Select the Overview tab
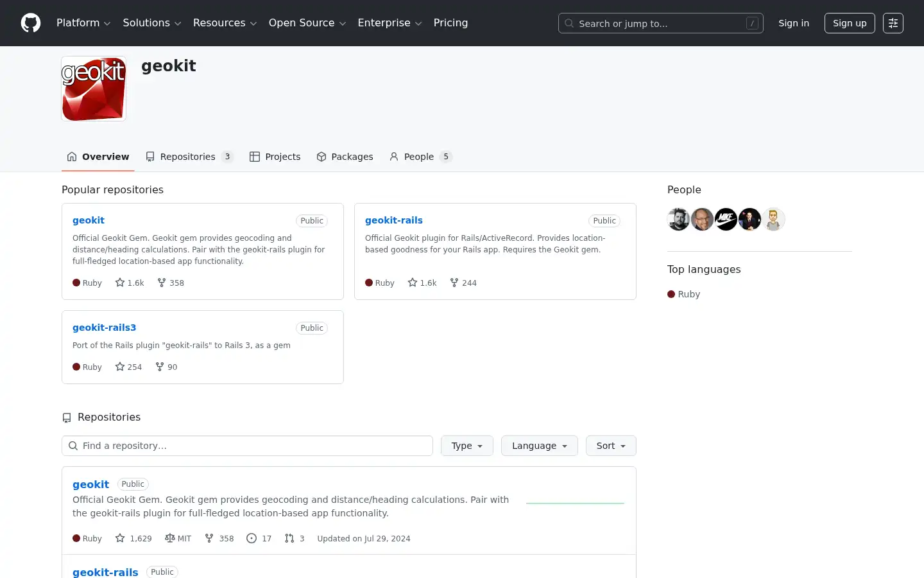The height and width of the screenshot is (578, 924). [98, 157]
